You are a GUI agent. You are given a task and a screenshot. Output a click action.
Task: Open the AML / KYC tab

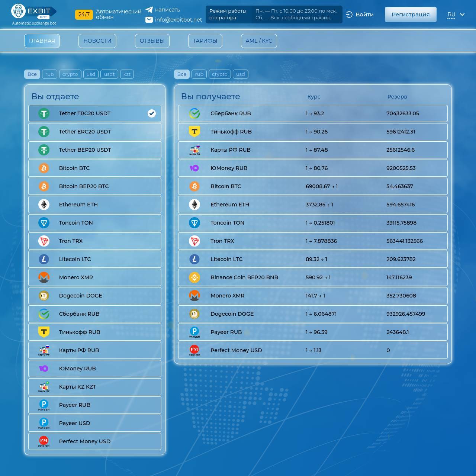pyautogui.click(x=259, y=41)
